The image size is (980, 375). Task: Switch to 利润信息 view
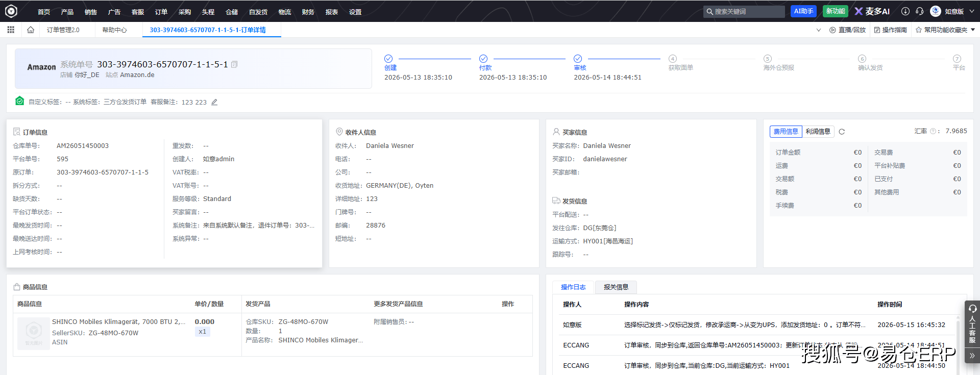818,132
